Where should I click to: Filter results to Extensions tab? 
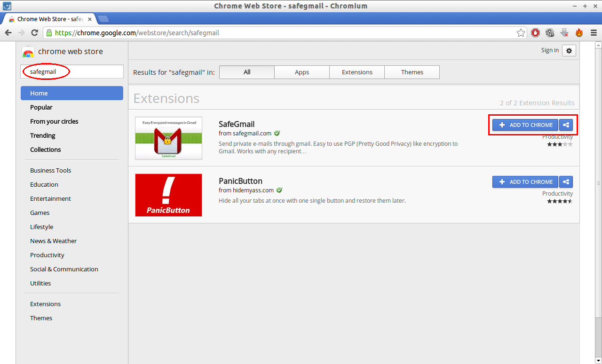(357, 72)
